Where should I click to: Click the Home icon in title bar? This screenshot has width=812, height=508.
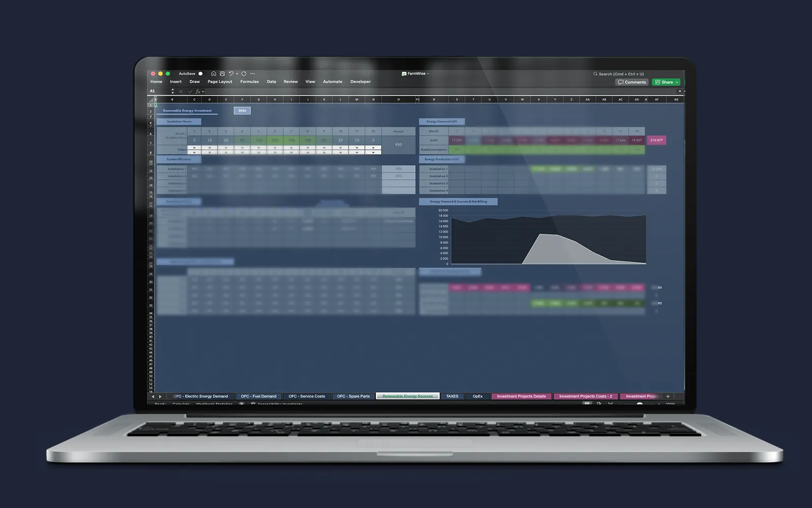[x=214, y=74]
